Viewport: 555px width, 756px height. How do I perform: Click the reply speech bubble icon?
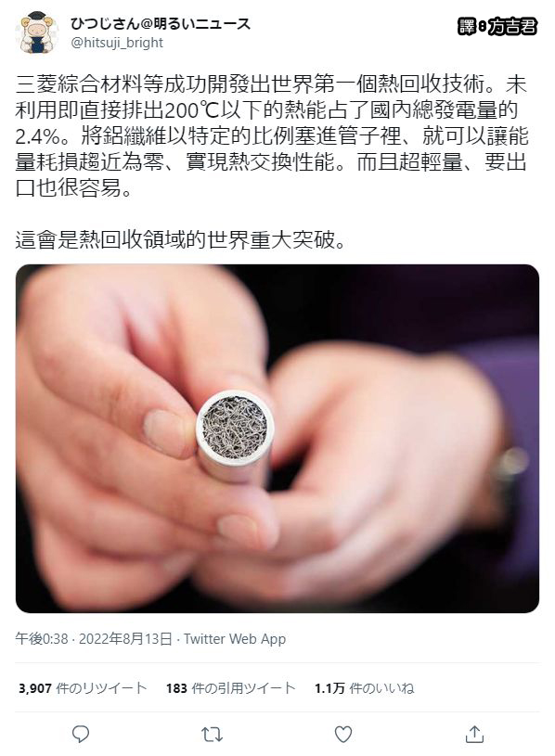pos(81,734)
